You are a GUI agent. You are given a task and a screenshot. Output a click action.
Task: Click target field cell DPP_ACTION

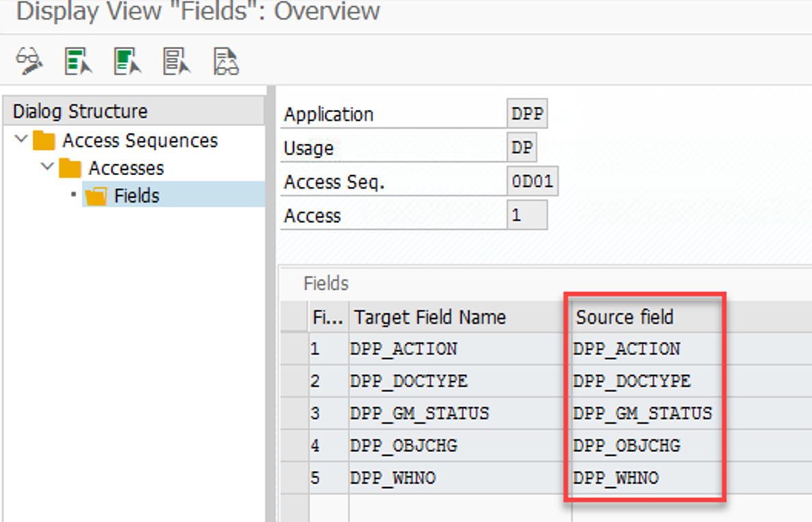click(461, 349)
